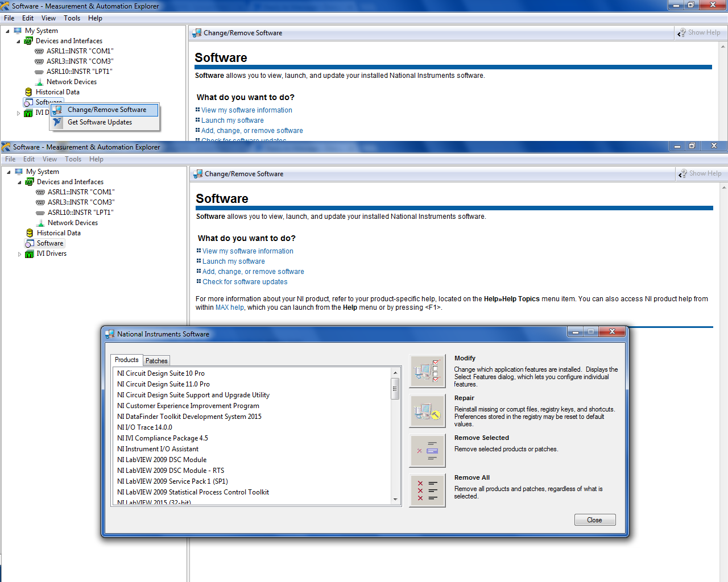
Task: Click product list vertical scrollbar thumb
Action: click(395, 389)
